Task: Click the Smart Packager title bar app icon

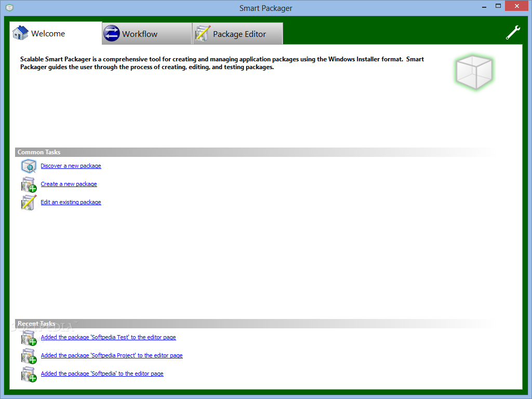Action: 9,7
